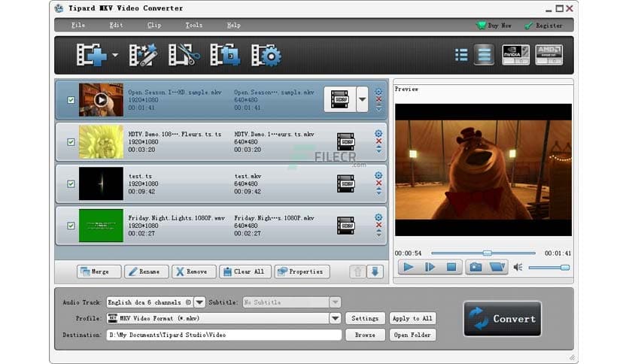The height and width of the screenshot is (364, 629).
Task: Open the Edit menu
Action: (117, 26)
